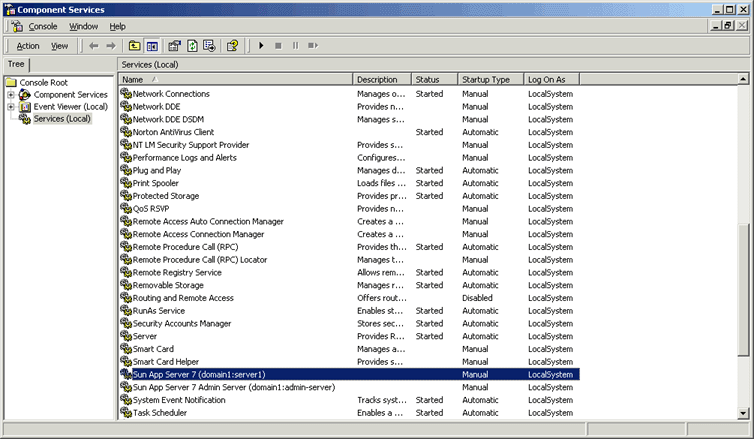The image size is (754, 439).
Task: Click the gear icon beside RunAs Service
Action: pos(126,310)
